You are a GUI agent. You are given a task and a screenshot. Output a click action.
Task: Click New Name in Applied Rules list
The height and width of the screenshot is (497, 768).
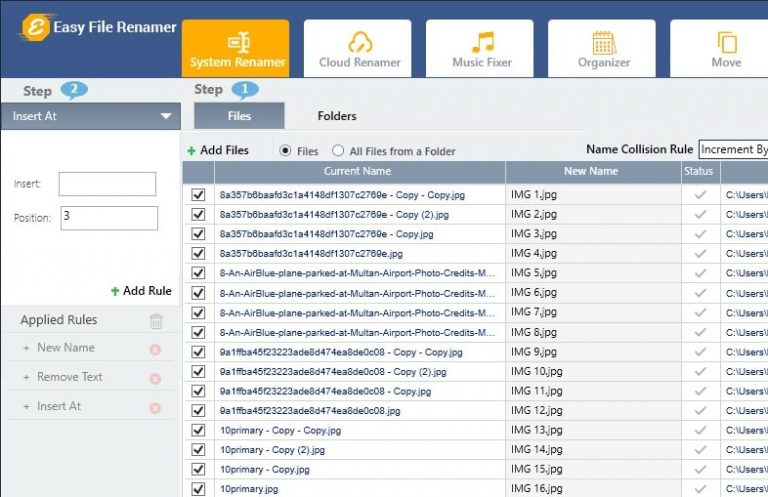tap(66, 348)
